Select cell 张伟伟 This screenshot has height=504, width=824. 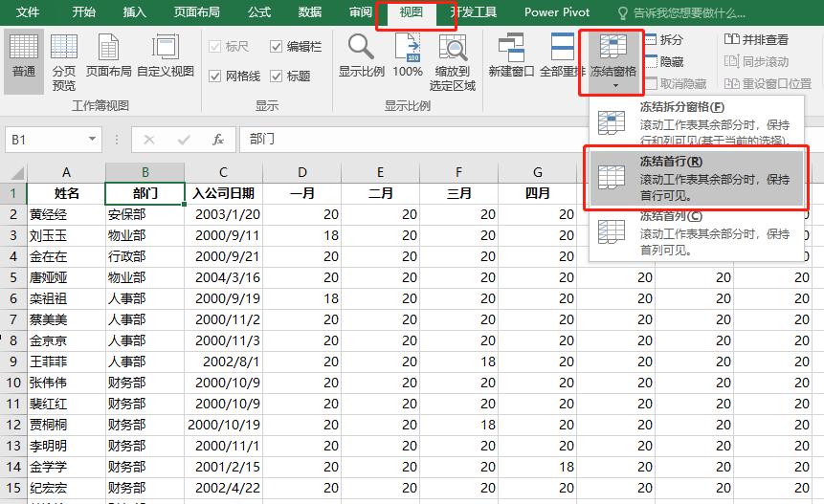66,383
